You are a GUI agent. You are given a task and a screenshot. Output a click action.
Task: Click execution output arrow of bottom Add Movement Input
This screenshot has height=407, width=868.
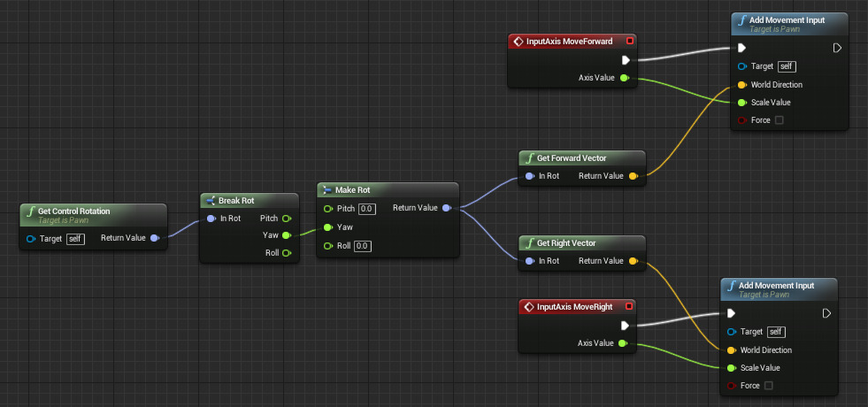(x=826, y=313)
